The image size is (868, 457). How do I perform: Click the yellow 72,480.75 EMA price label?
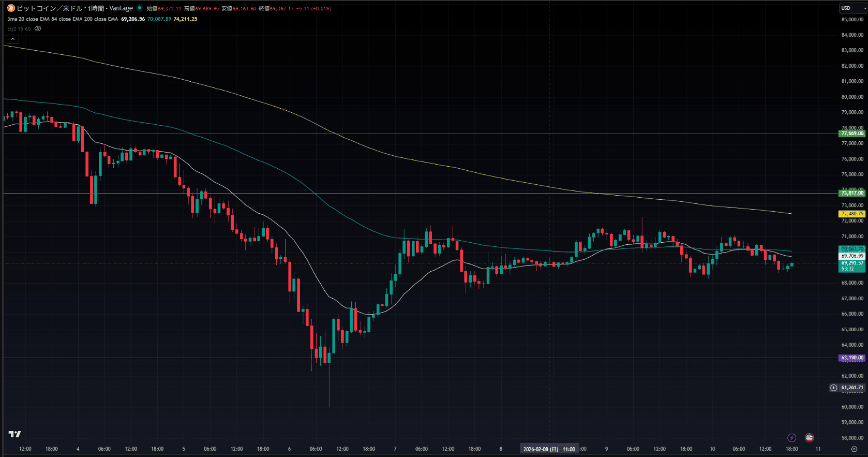pos(852,214)
